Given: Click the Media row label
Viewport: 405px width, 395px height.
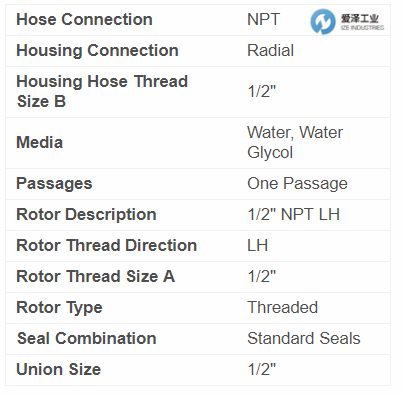Looking at the screenshot, I should (39, 143).
